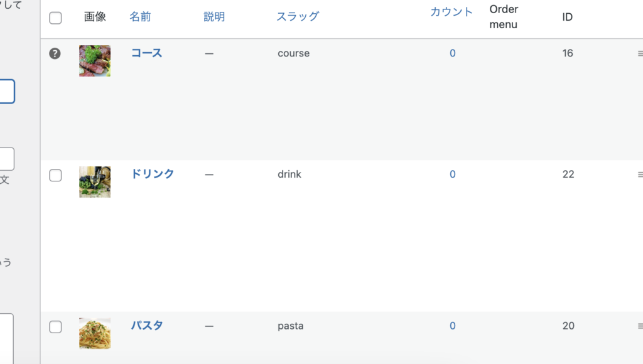The height and width of the screenshot is (364, 643).
Task: Sort by カウント column header
Action: [451, 12]
